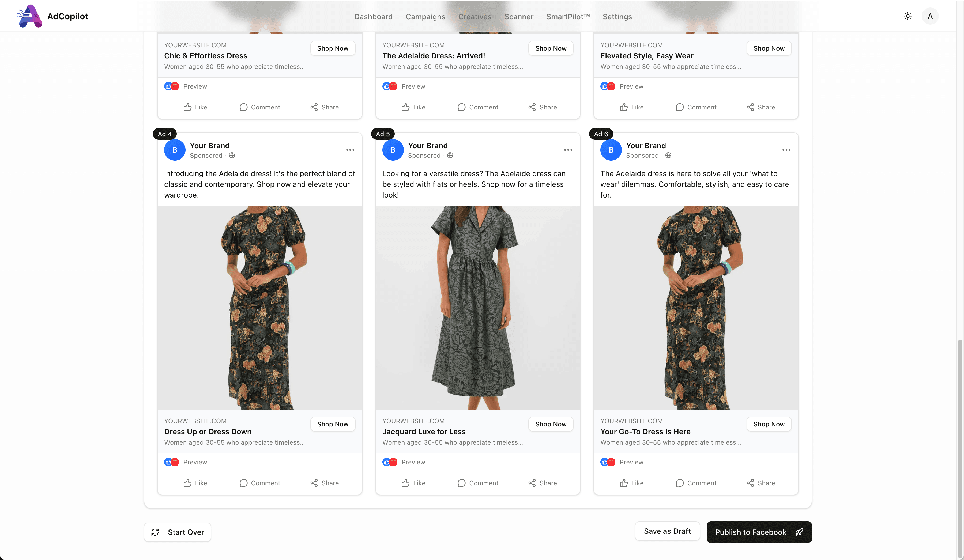The height and width of the screenshot is (560, 964).
Task: Click the Like thumbs-up icon on Ad 4
Action: click(x=187, y=483)
